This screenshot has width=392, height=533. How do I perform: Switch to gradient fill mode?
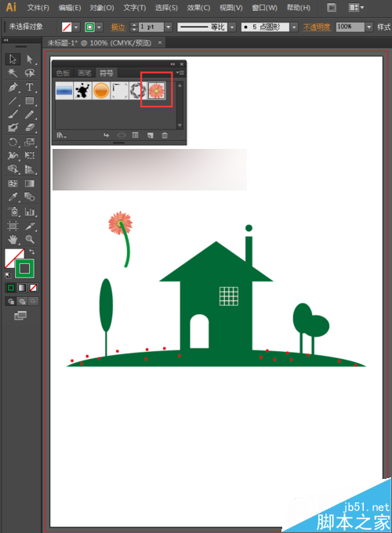pyautogui.click(x=22, y=288)
